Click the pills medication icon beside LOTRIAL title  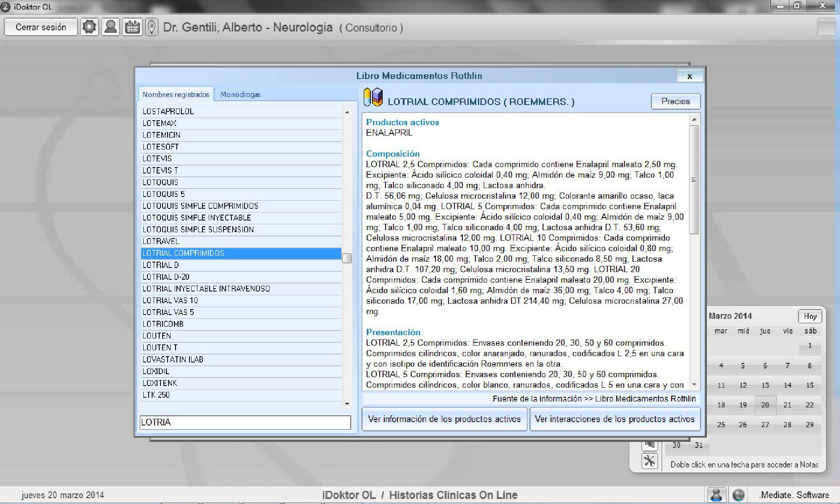tap(373, 97)
